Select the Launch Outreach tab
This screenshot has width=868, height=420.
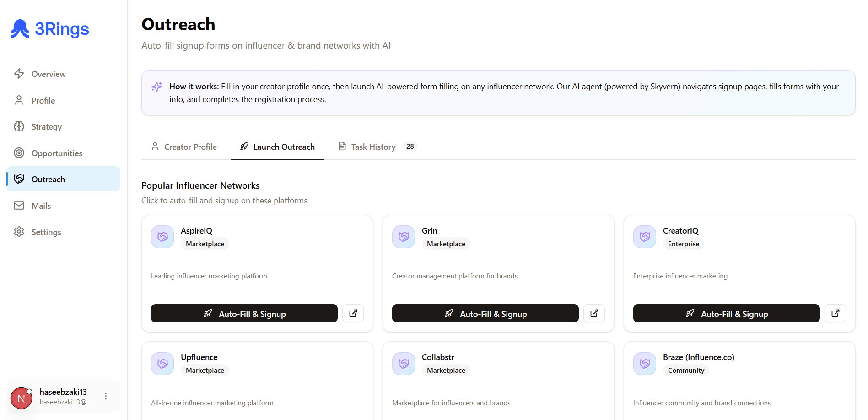pyautogui.click(x=277, y=147)
